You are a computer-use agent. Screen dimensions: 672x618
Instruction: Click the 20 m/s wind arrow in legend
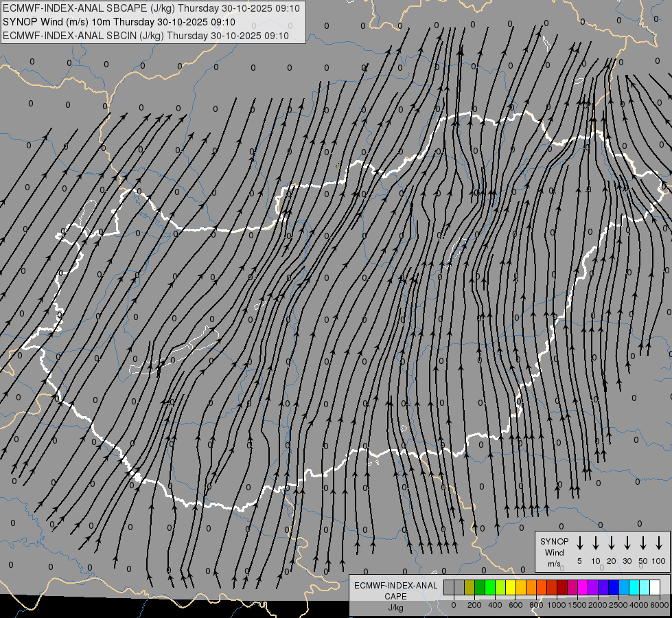[x=612, y=543]
